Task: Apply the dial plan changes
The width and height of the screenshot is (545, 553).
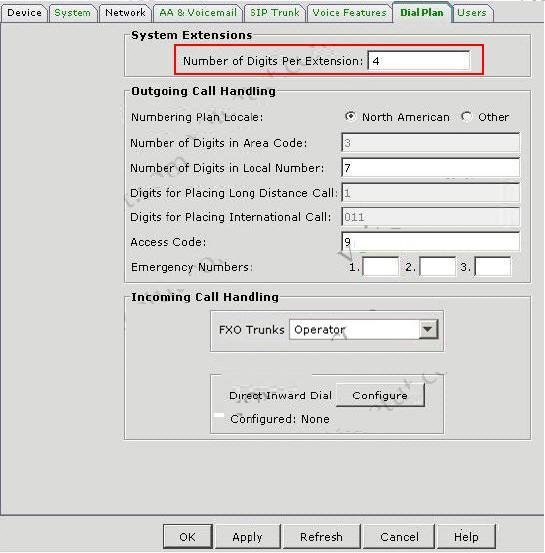Action: (247, 537)
